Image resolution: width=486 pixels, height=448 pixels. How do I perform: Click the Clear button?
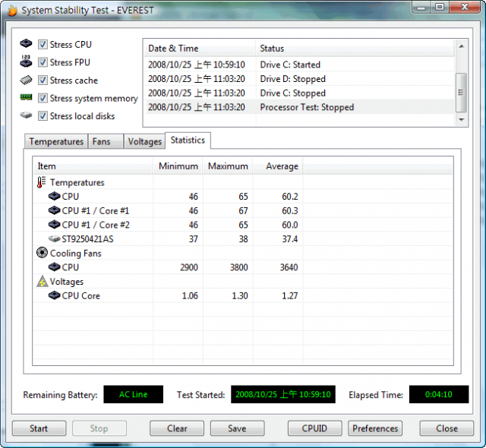click(177, 428)
